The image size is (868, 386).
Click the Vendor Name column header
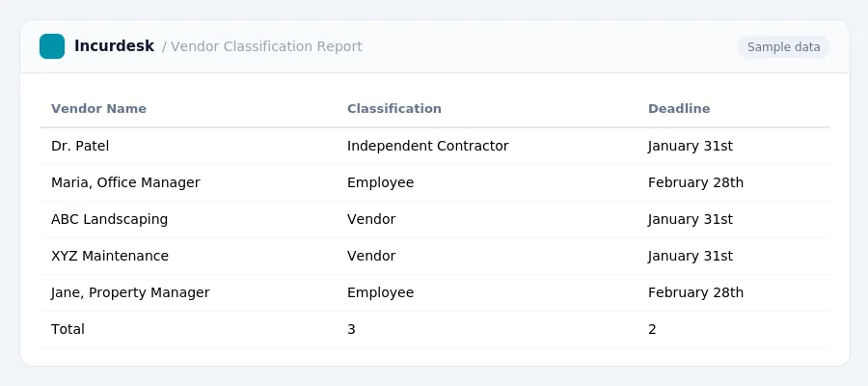pos(98,108)
